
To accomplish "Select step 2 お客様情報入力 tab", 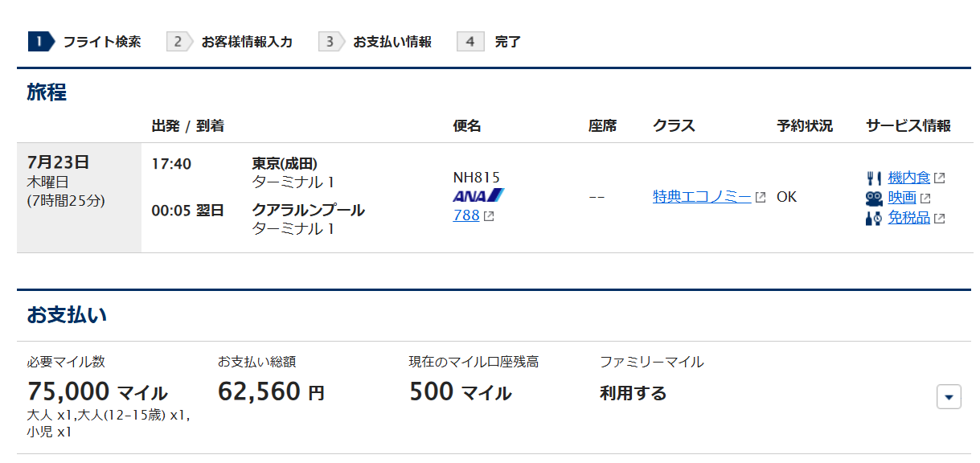I will (230, 42).
